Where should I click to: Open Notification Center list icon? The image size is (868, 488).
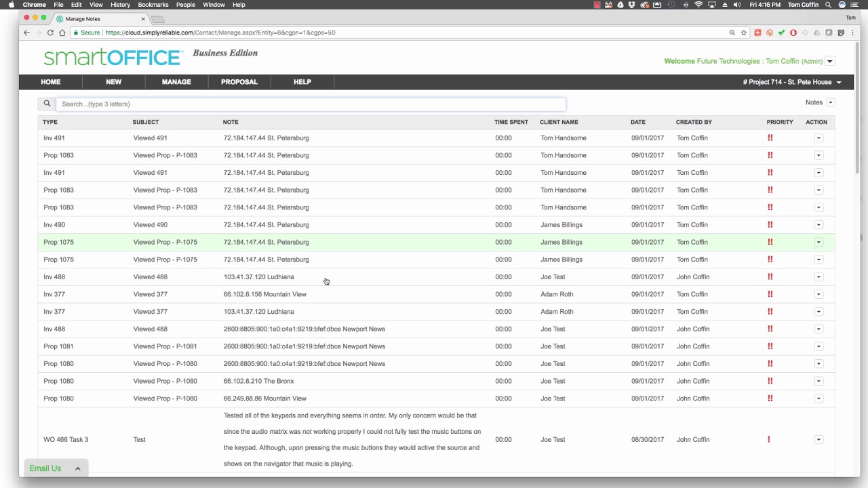tap(855, 5)
